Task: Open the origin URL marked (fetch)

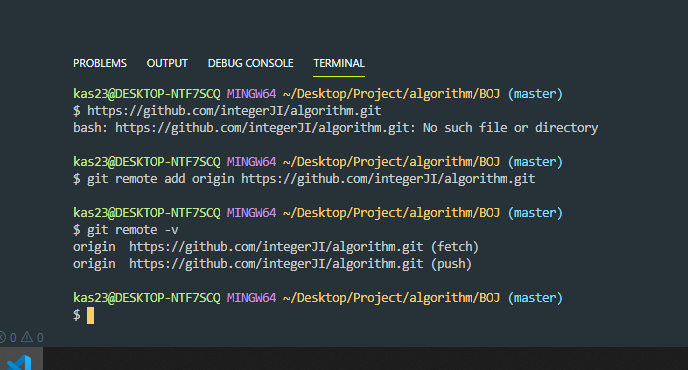Action: tap(276, 247)
